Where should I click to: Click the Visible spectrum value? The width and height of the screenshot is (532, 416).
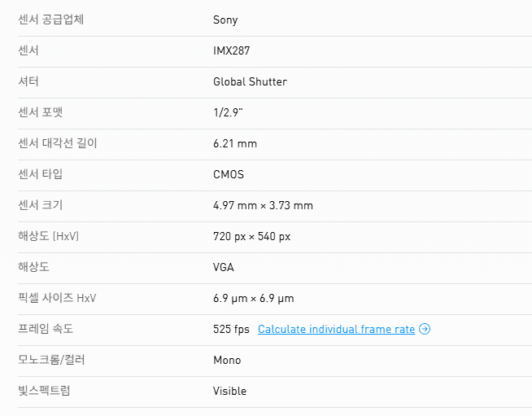pyautogui.click(x=229, y=391)
